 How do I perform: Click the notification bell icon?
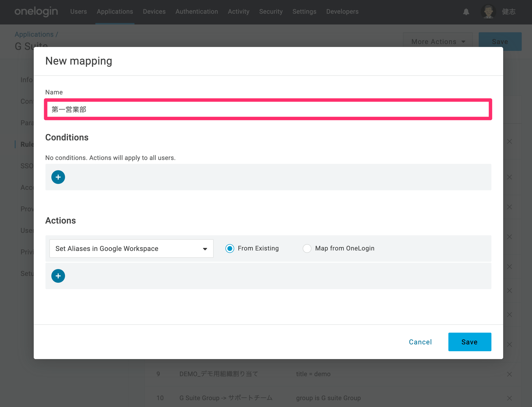click(x=466, y=12)
